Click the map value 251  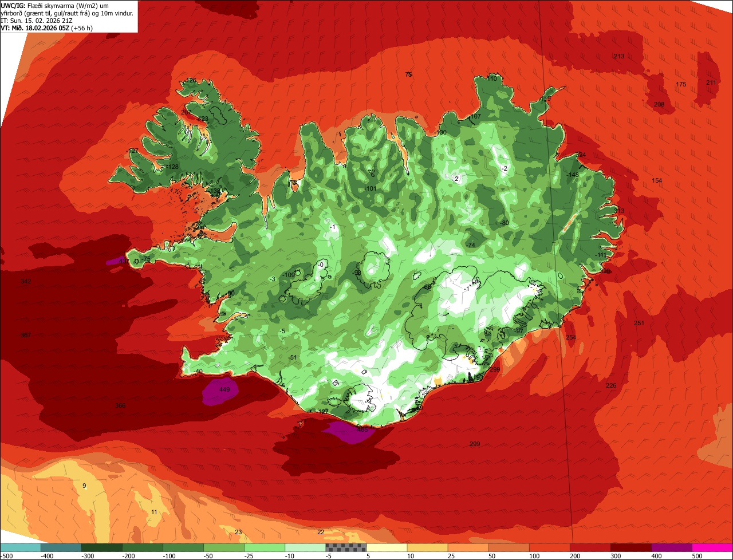[x=639, y=323]
